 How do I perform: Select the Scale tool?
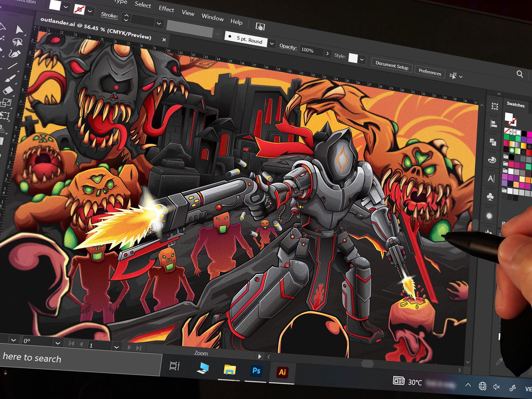tap(6, 103)
